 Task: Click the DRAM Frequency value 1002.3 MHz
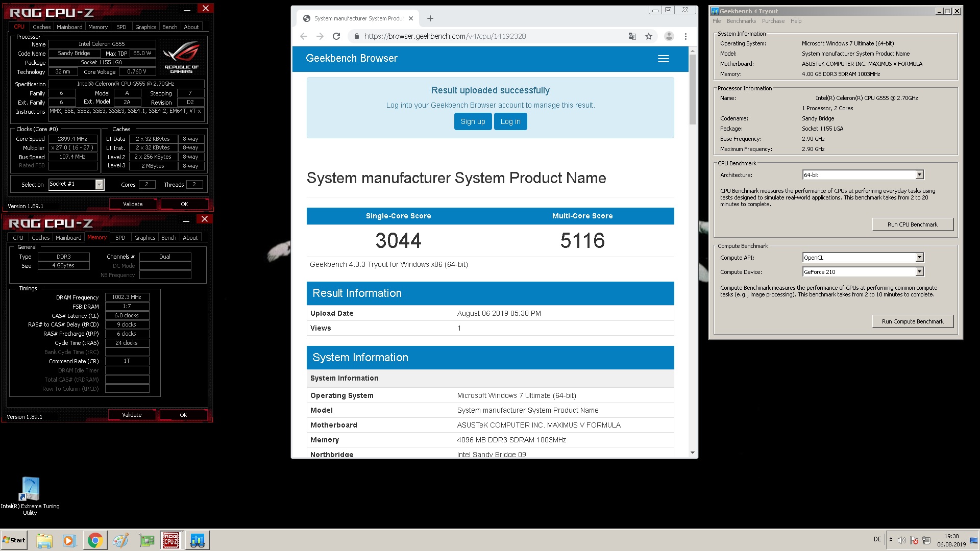127,297
